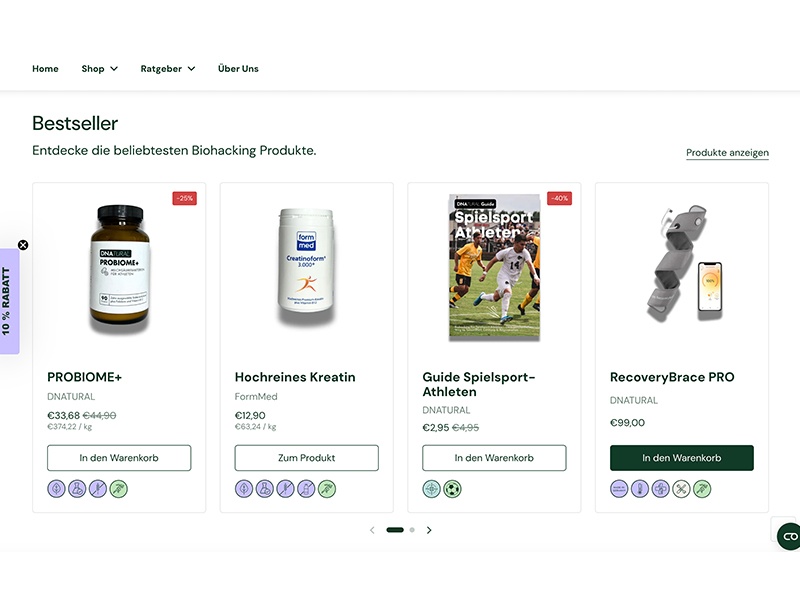Click the crosshair target icon under Guide Spielsport-Athleten
The image size is (800, 600).
[x=432, y=489]
